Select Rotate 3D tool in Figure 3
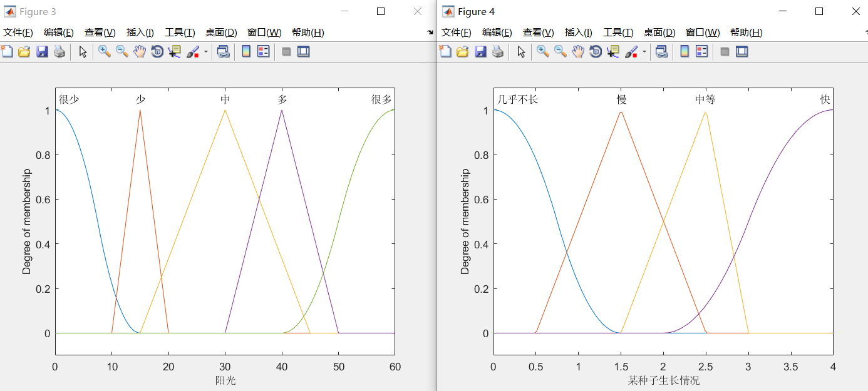The width and height of the screenshot is (868, 391). 157,52
